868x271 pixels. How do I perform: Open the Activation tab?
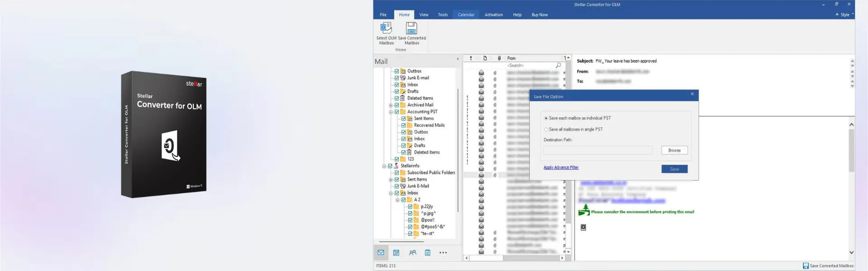click(x=494, y=14)
